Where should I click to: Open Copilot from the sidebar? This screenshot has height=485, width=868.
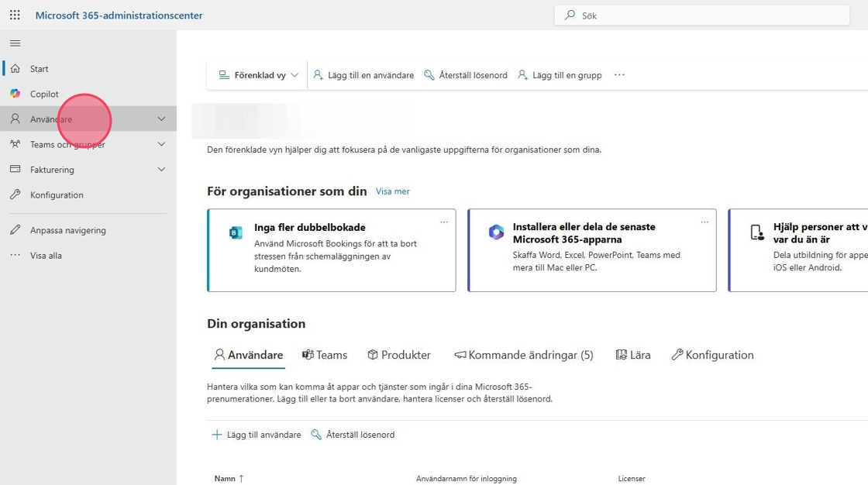[x=44, y=94]
